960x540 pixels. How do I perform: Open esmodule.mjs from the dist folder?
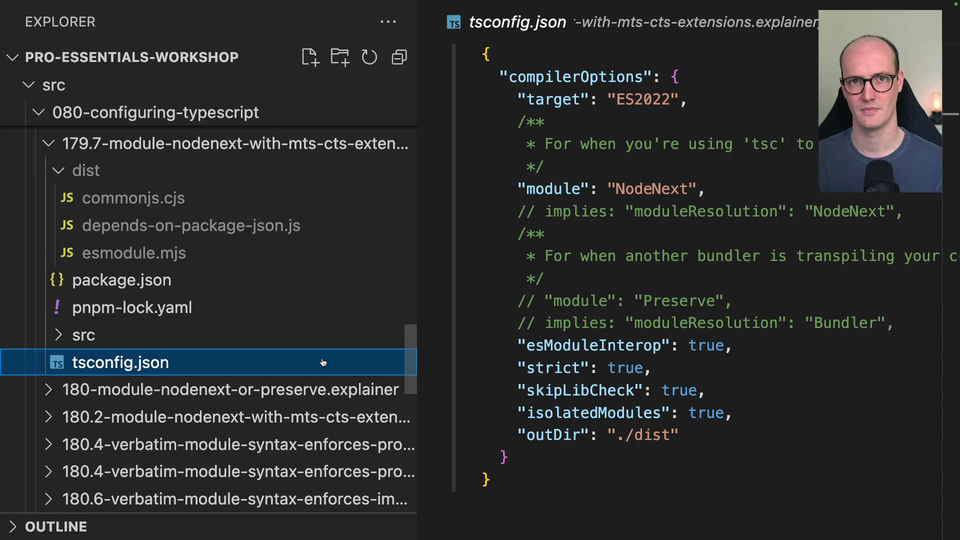[x=134, y=253]
